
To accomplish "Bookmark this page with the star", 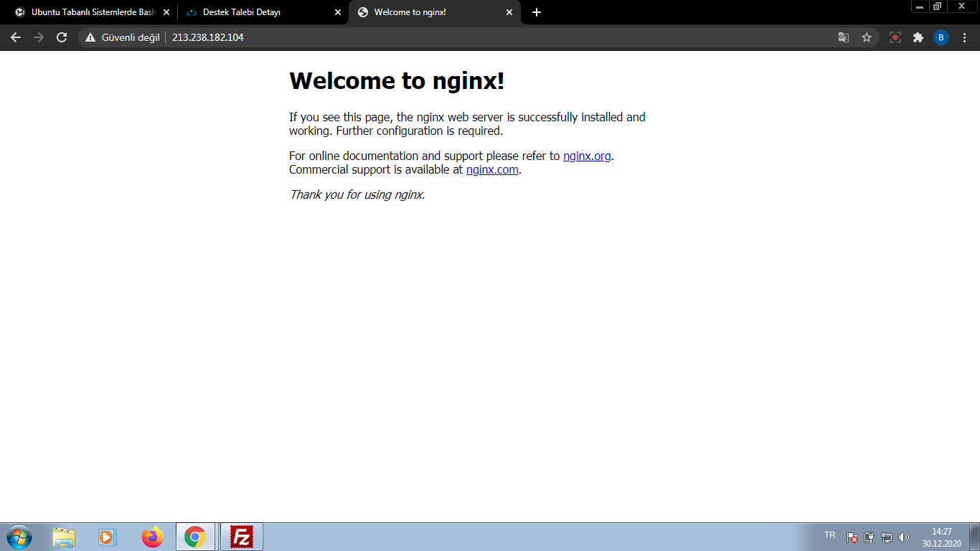I will click(867, 37).
